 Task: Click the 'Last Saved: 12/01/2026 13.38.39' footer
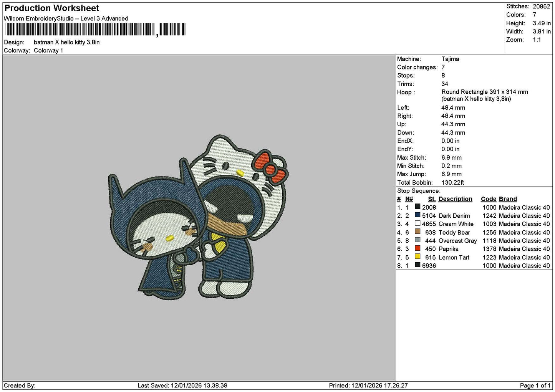tap(182, 385)
